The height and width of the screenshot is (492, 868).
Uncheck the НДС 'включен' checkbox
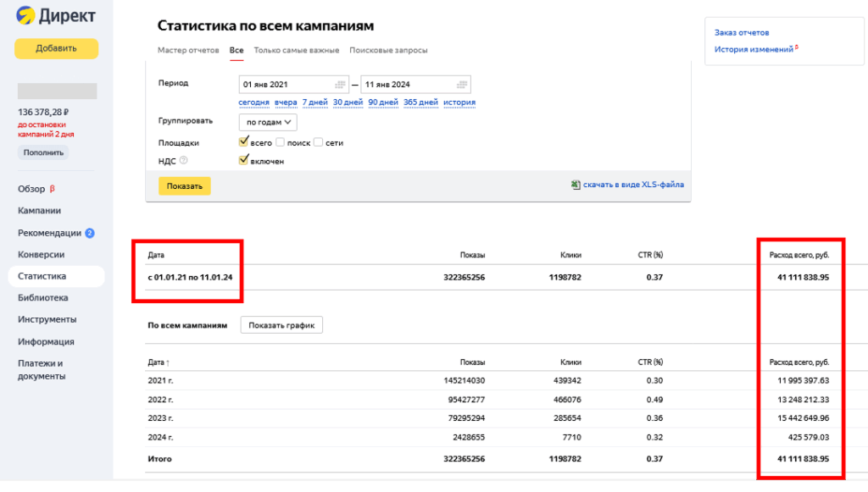(x=244, y=159)
